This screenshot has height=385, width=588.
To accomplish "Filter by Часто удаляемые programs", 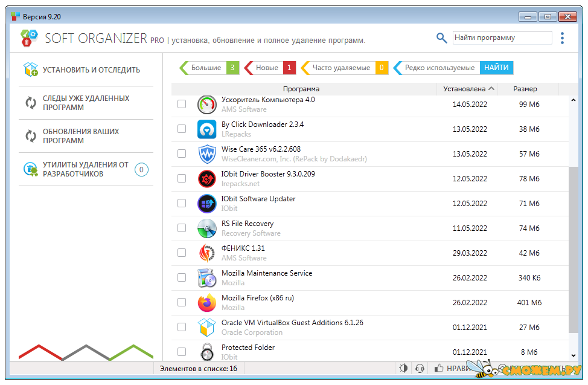I will coord(345,68).
